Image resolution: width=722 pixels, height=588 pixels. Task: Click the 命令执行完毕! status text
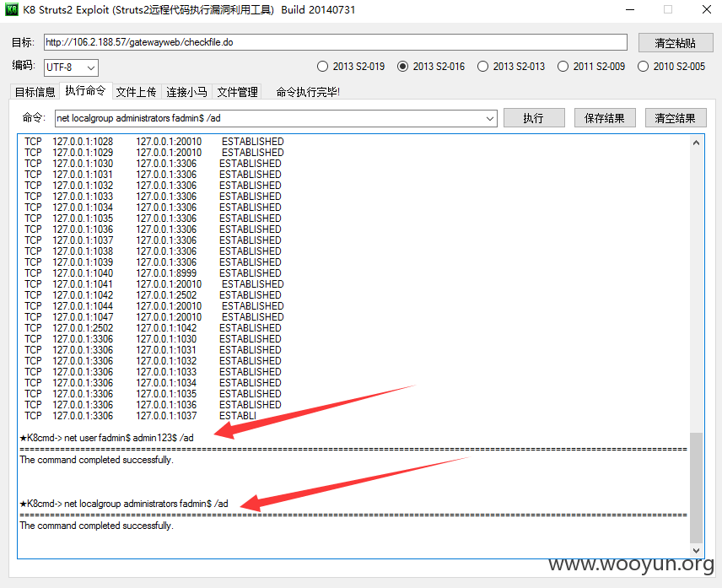click(308, 92)
